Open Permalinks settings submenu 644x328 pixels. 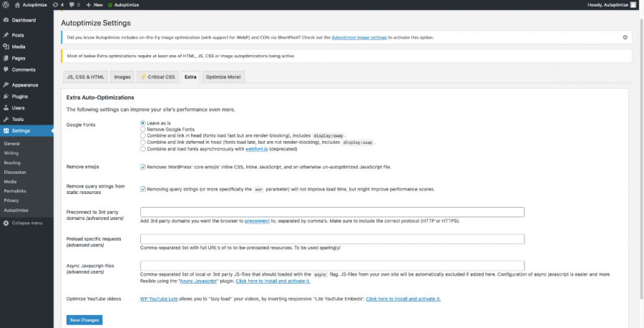click(15, 191)
